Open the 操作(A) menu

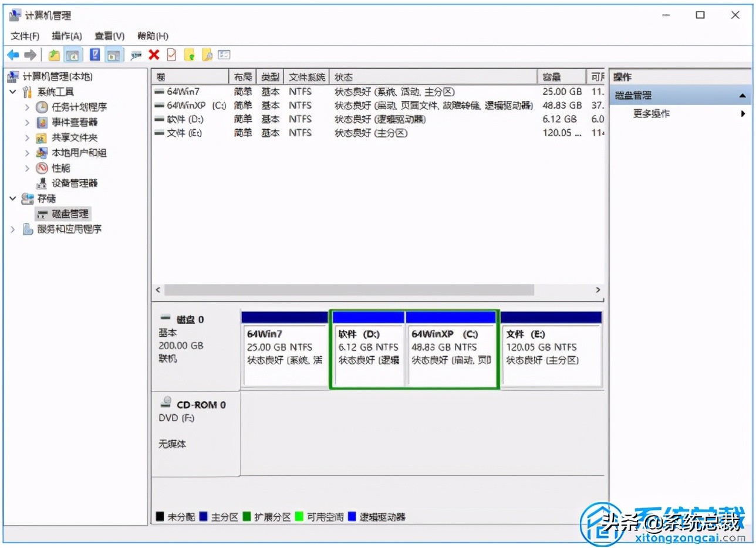[x=66, y=36]
